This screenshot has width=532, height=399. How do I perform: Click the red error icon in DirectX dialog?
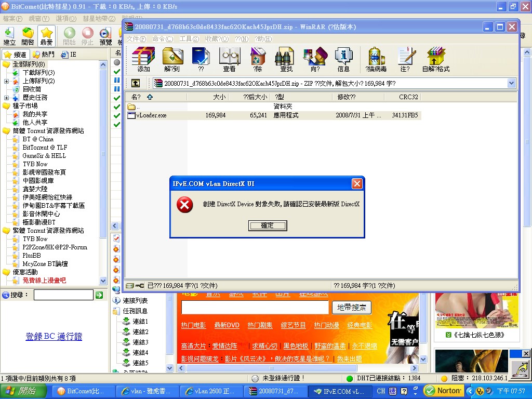pyautogui.click(x=184, y=205)
